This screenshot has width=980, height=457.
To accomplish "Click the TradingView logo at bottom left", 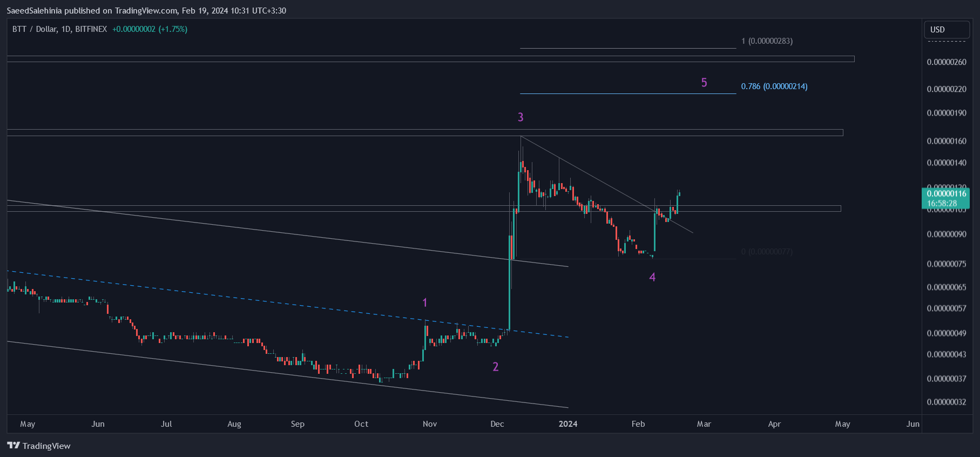I will [39, 446].
